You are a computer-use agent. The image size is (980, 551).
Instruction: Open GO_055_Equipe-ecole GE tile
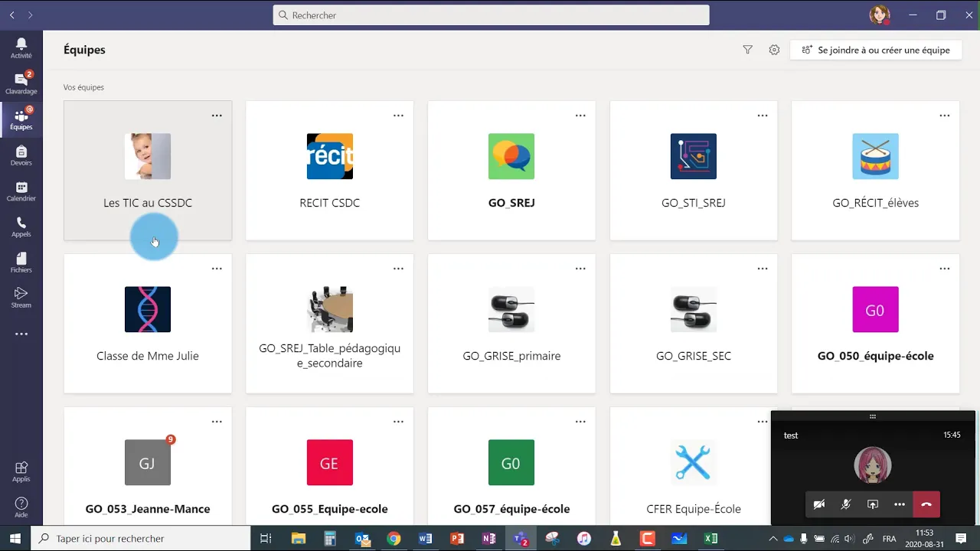click(x=330, y=462)
